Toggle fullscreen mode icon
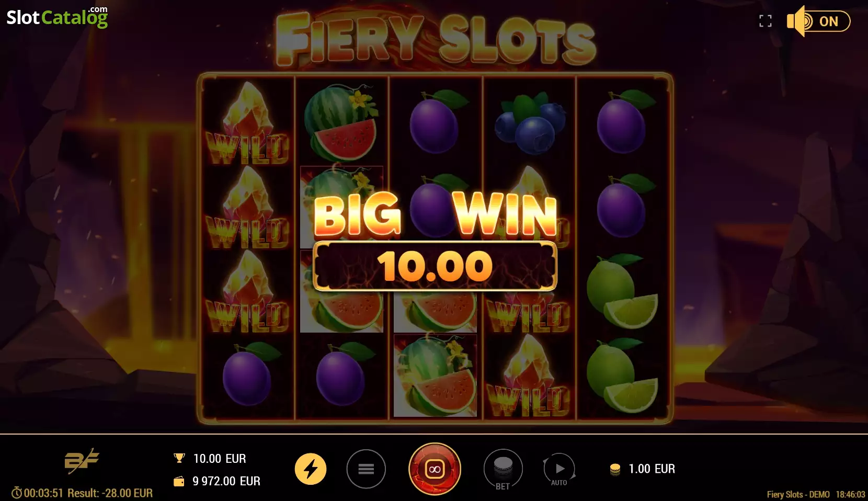Image resolution: width=868 pixels, height=501 pixels. click(x=766, y=21)
